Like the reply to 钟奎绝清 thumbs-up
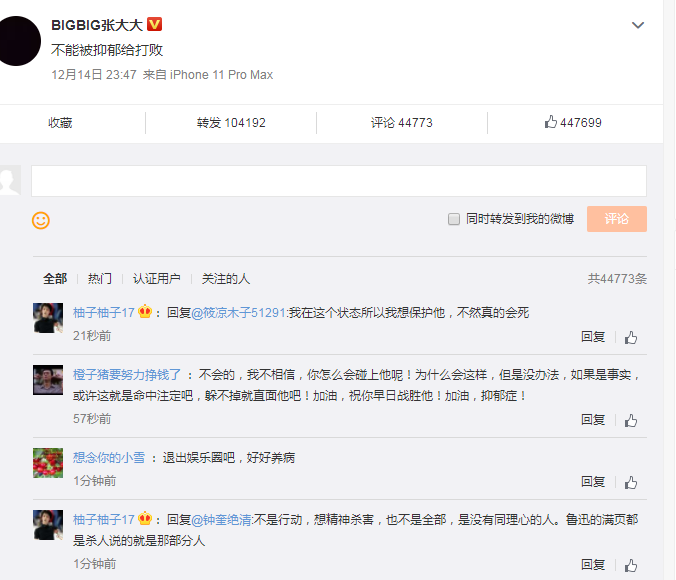The width and height of the screenshot is (676, 580). [631, 565]
